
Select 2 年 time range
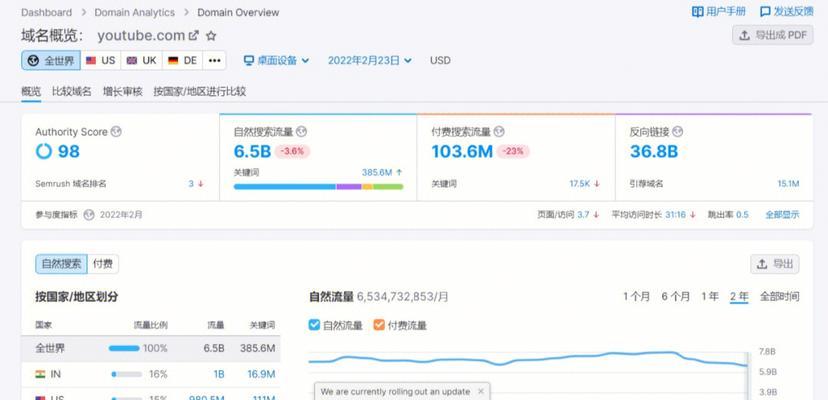click(739, 296)
